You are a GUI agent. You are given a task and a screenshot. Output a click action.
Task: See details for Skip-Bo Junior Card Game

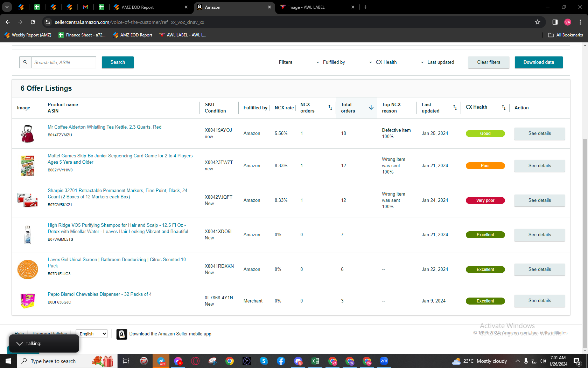(x=539, y=166)
